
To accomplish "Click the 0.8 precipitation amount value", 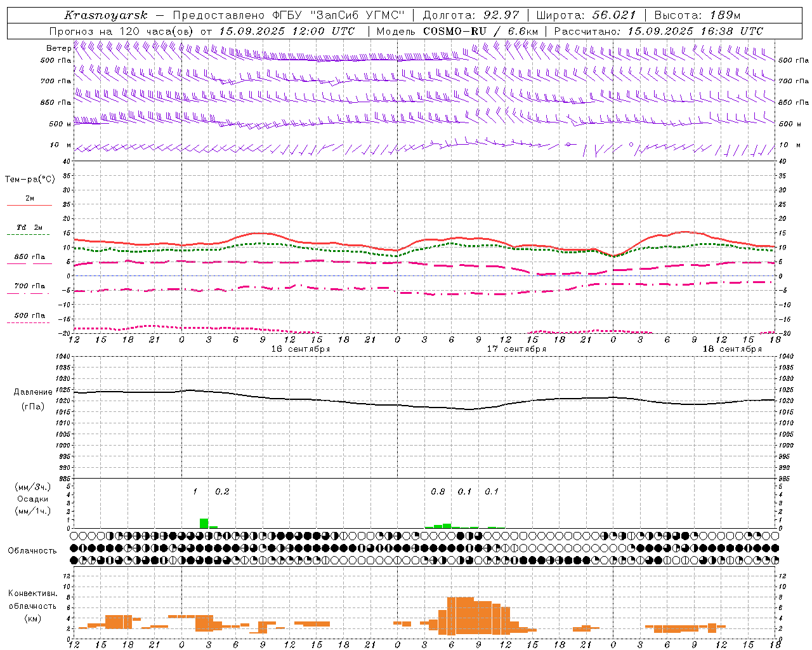I will pos(438,491).
